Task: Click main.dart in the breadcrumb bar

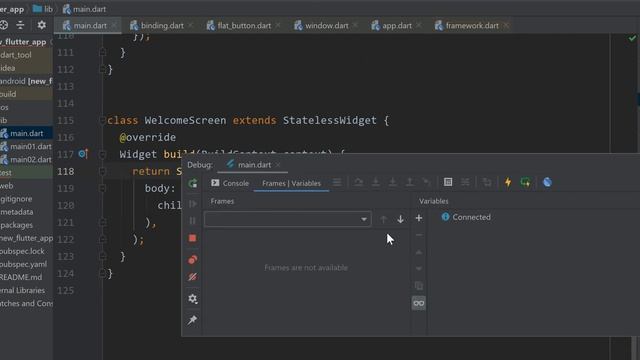Action: coord(84,9)
